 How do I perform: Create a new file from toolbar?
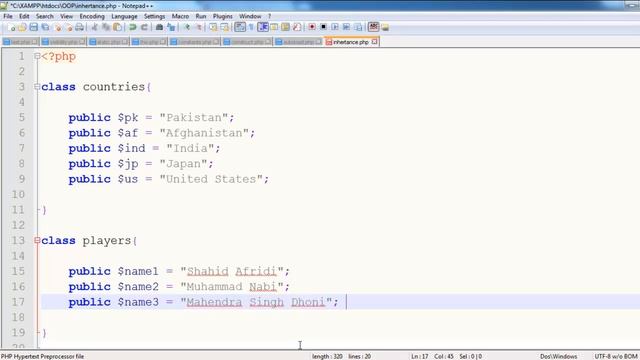tap(11, 27)
